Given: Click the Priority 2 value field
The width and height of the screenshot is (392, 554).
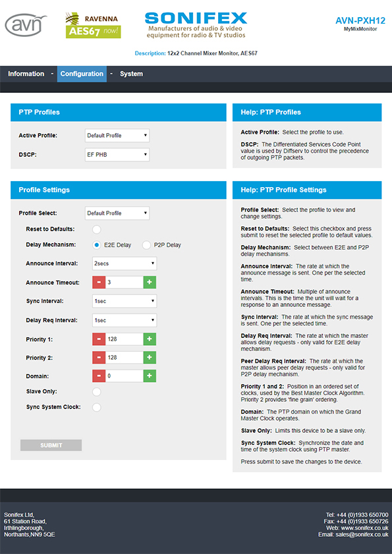Looking at the screenshot, I should tap(124, 357).
